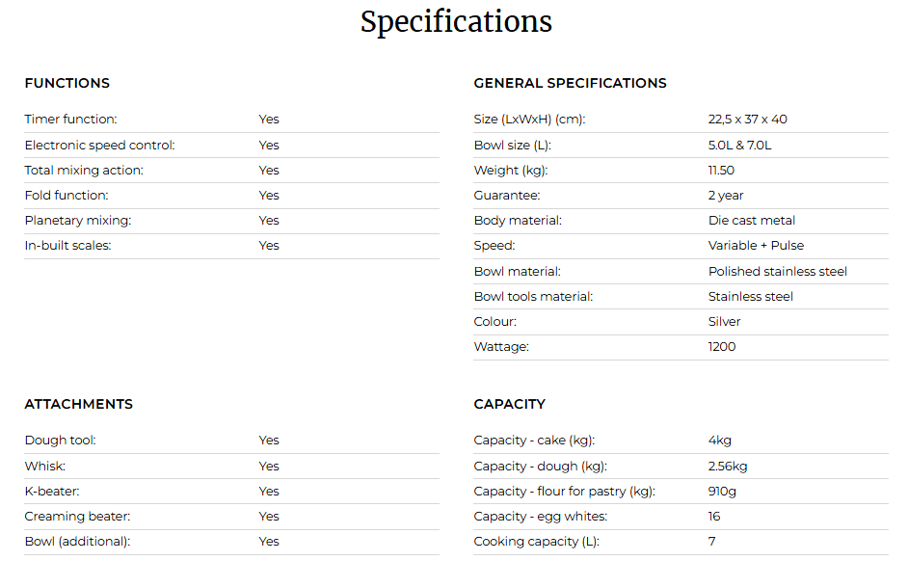Click the Guarantee value 2 year

726,196
